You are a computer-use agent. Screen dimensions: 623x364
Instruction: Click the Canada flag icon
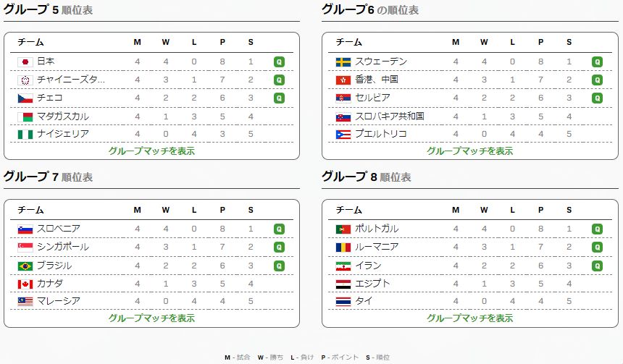tap(25, 283)
